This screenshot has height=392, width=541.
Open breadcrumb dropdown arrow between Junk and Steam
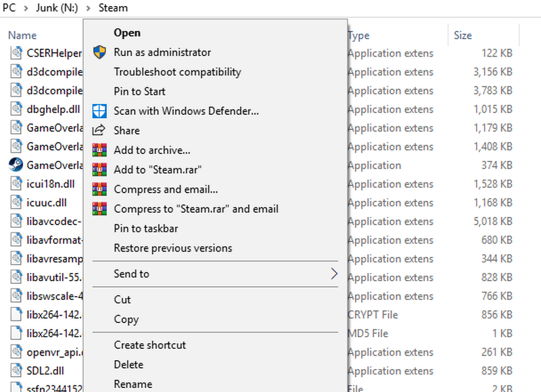(88, 8)
